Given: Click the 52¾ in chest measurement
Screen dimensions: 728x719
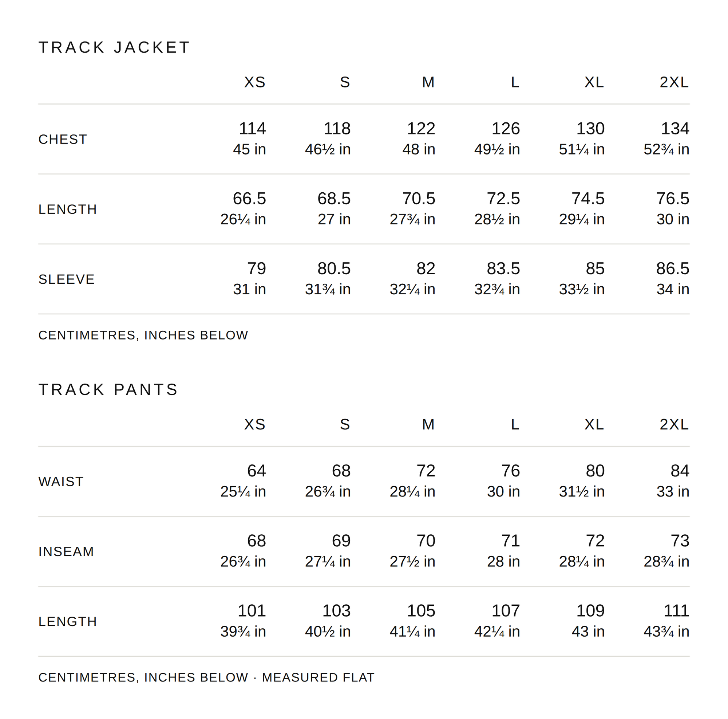Looking at the screenshot, I should tap(666, 150).
